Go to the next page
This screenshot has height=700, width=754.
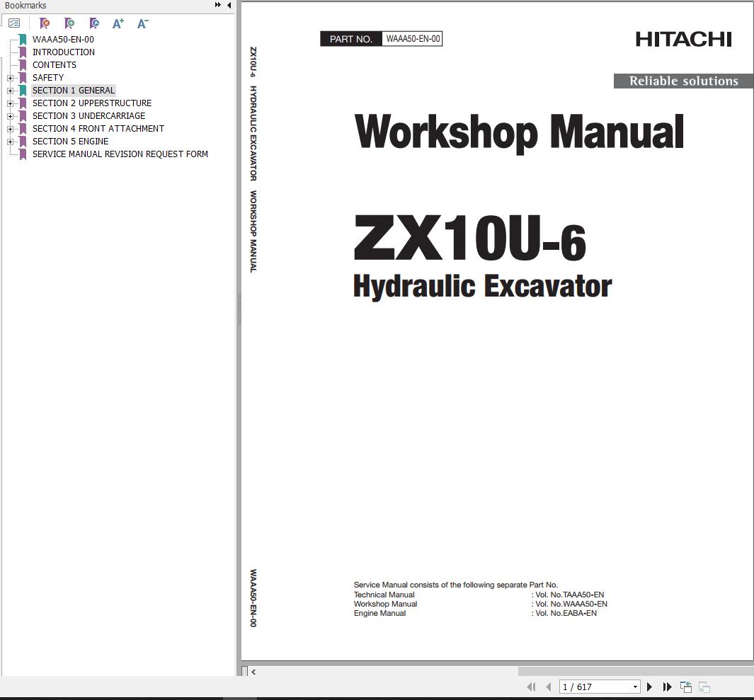pos(649,687)
